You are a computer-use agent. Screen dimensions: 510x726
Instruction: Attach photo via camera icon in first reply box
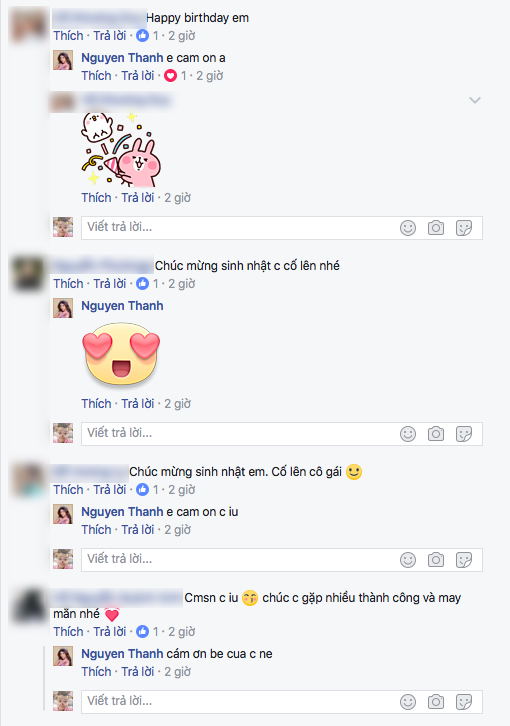pos(435,228)
